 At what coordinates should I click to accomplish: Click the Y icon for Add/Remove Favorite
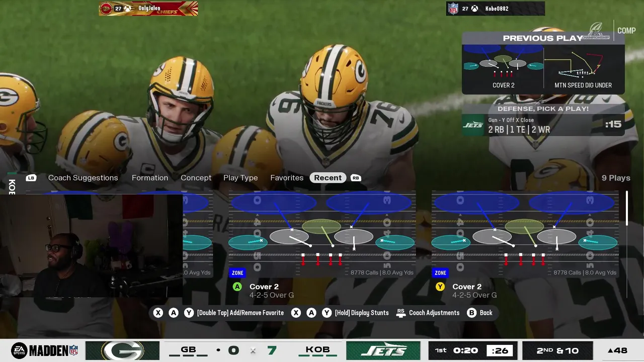pyautogui.click(x=189, y=313)
